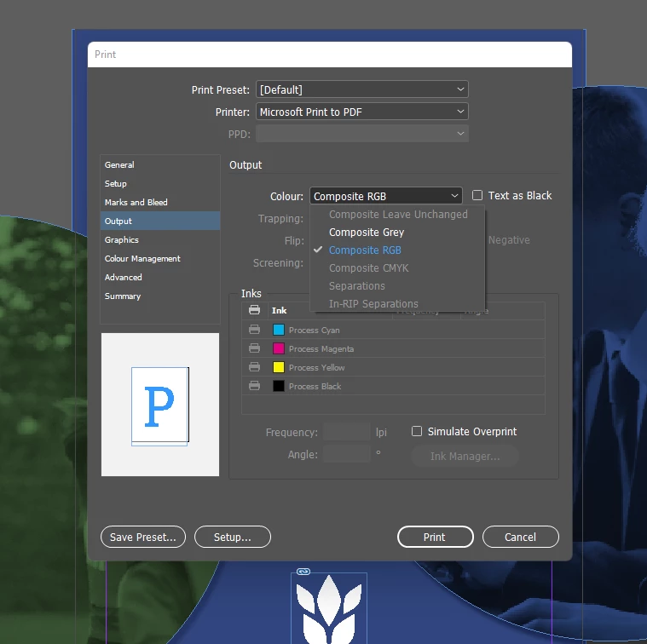
Task: Select the checked Composite RGB option
Action: pyautogui.click(x=365, y=250)
